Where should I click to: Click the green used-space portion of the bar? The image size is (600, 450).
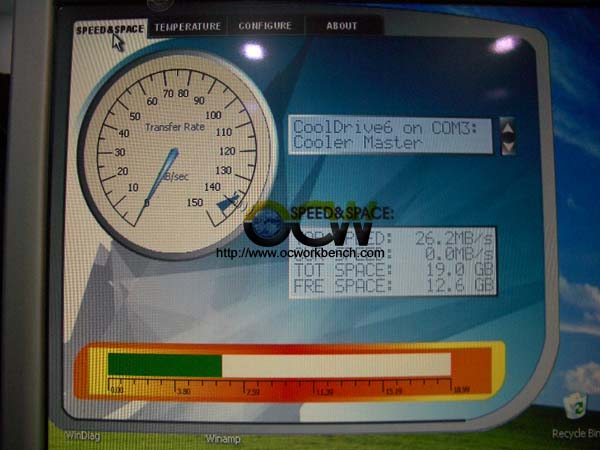point(165,365)
